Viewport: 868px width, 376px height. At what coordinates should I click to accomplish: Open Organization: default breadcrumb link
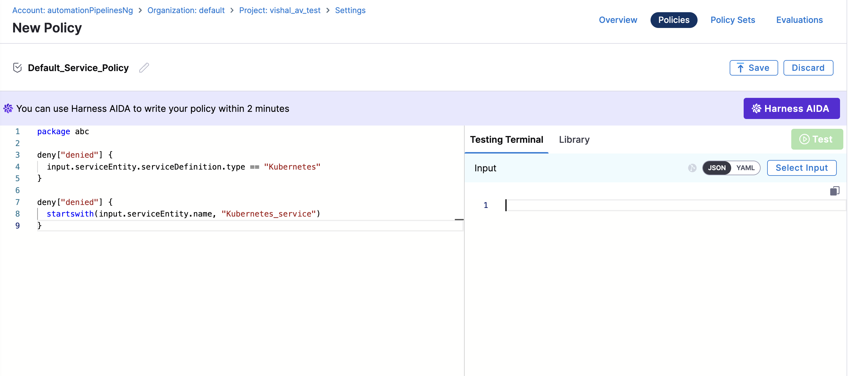186,10
